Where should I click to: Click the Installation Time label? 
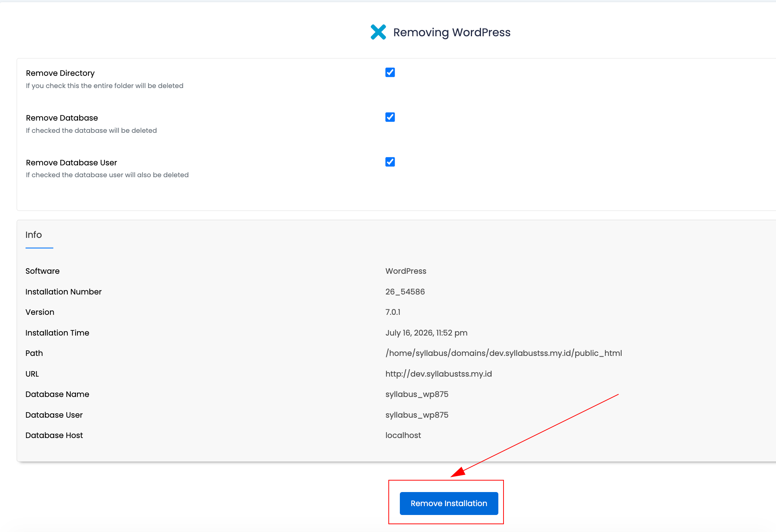click(x=57, y=333)
